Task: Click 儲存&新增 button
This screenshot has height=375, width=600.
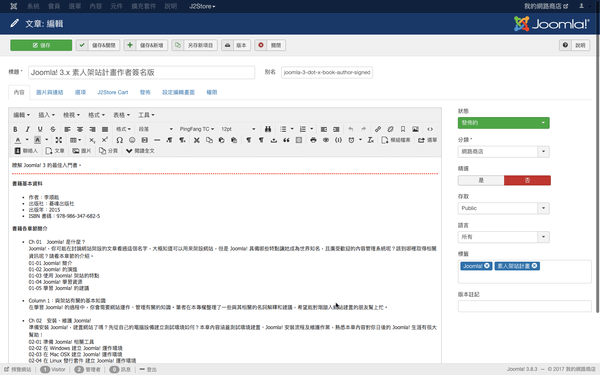Action: [x=146, y=45]
